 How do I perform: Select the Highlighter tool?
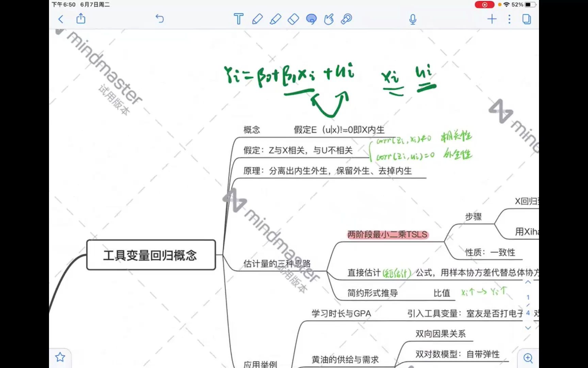(x=275, y=19)
